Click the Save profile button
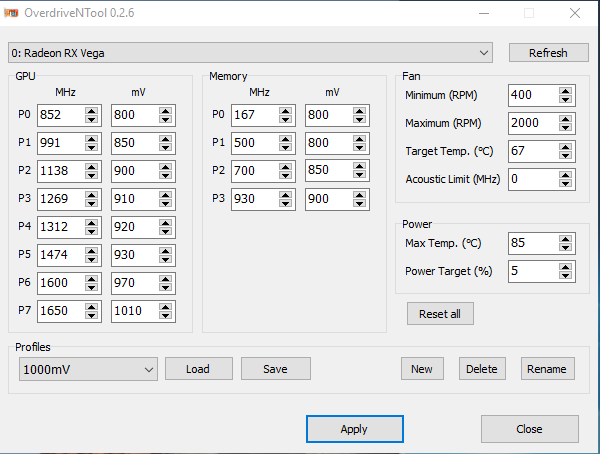The height and width of the screenshot is (454, 600). pyautogui.click(x=276, y=369)
